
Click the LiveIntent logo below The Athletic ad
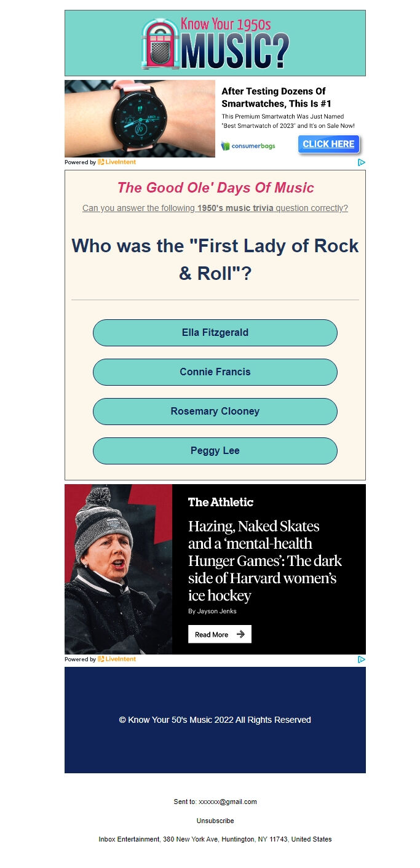tap(117, 659)
